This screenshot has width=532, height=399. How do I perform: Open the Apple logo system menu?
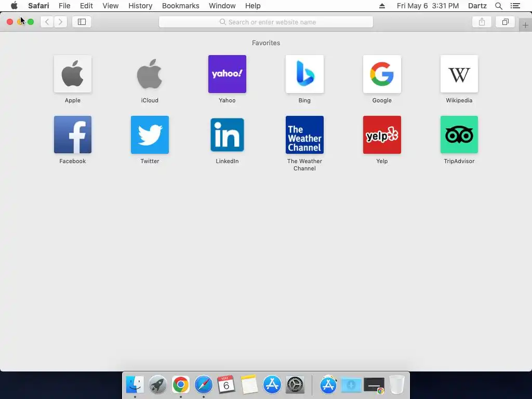14,5
